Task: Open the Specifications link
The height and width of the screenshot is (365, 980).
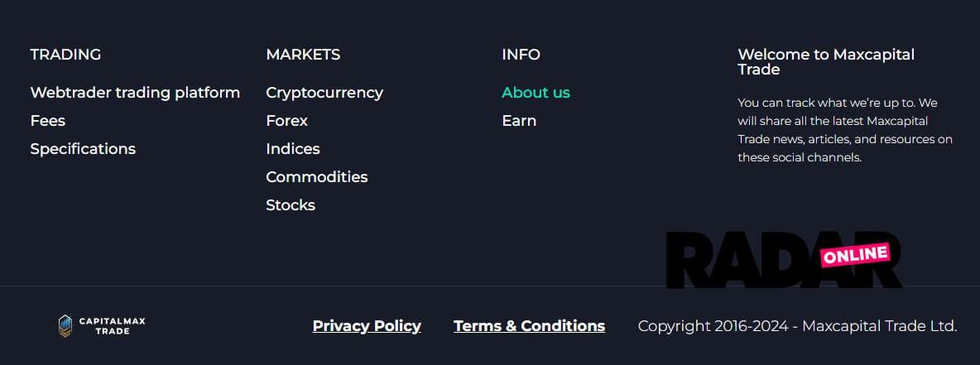Action: click(83, 149)
